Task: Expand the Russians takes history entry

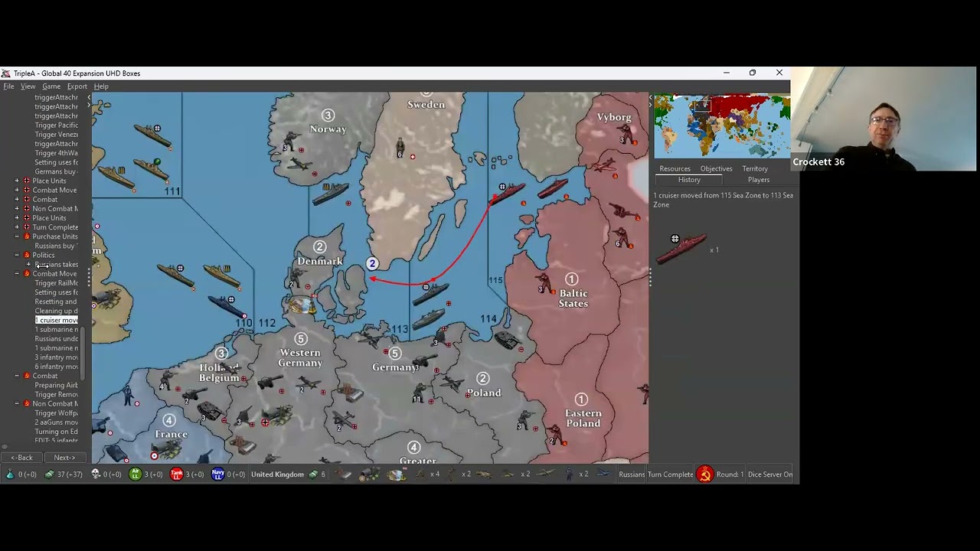Action: [x=28, y=265]
